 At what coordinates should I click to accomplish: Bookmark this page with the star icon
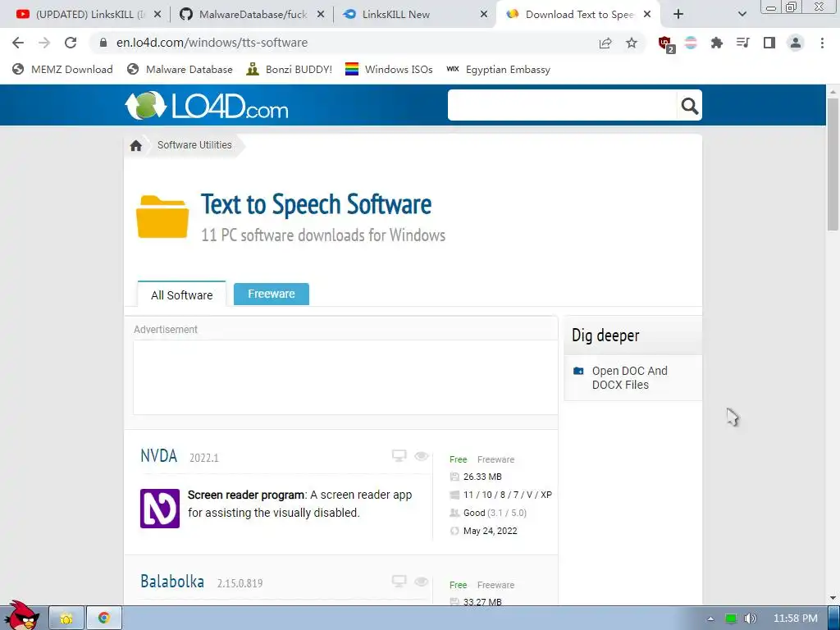(632, 43)
